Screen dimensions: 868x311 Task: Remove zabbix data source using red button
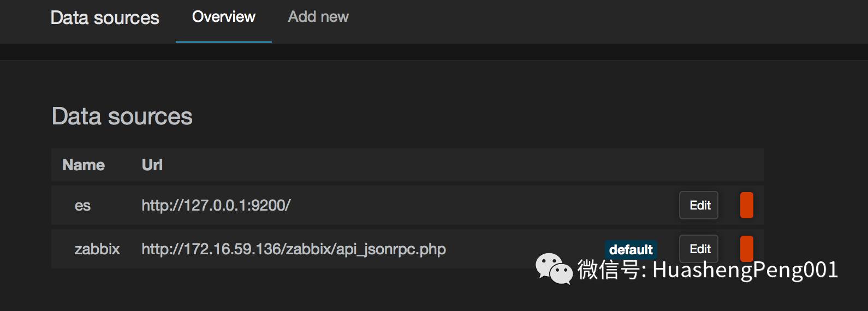[x=746, y=249]
